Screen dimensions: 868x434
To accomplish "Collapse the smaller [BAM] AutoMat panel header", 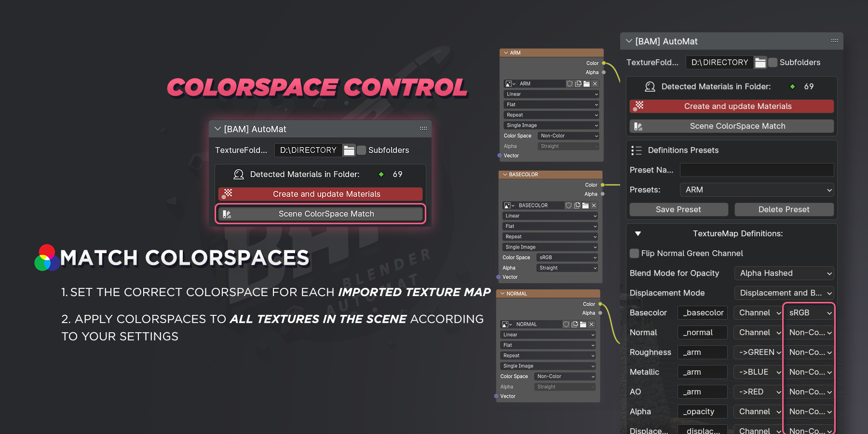I will point(217,129).
